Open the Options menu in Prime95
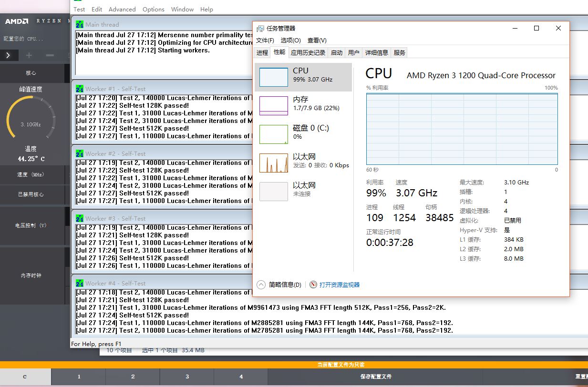This screenshot has height=387, width=588. 153,9
